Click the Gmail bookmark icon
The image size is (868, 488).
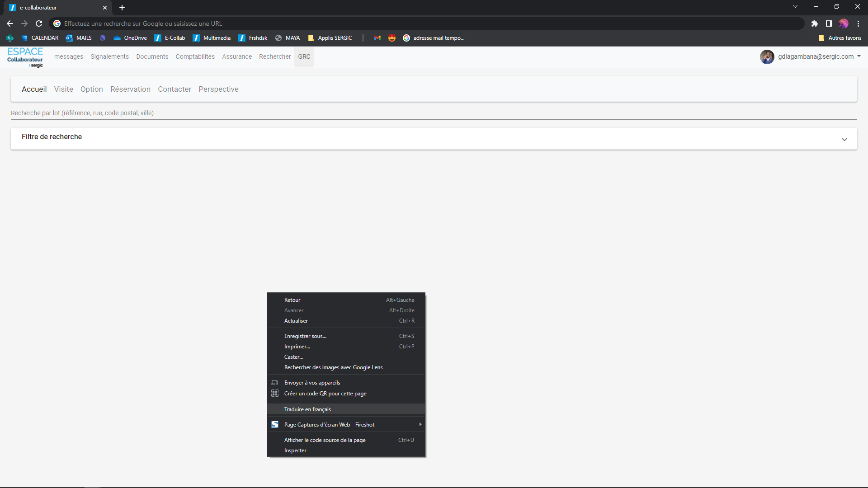377,38
